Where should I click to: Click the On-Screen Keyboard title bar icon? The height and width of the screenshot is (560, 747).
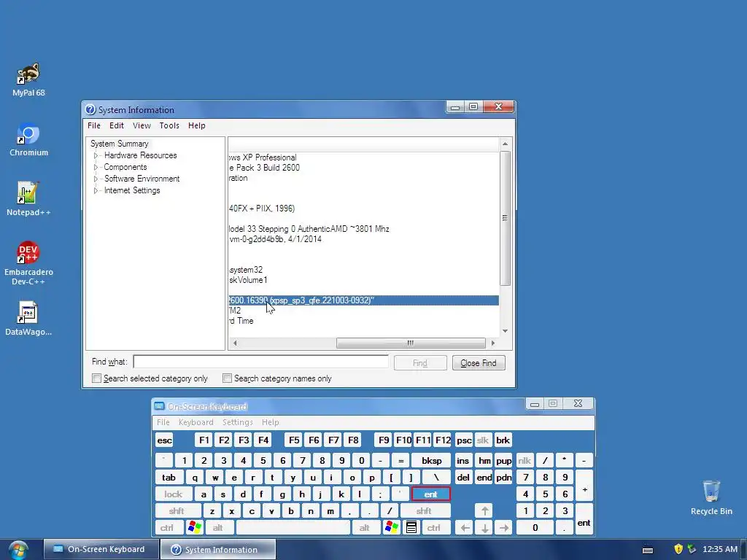click(160, 406)
